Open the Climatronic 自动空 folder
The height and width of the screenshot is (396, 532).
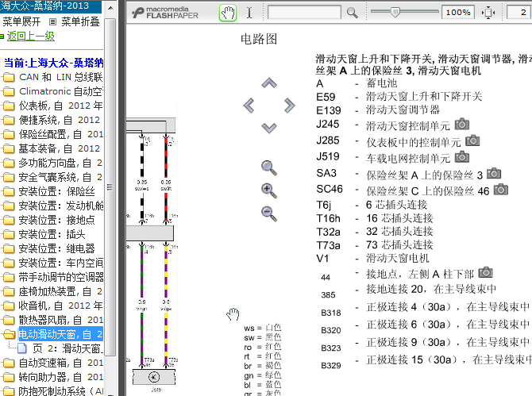[52, 91]
